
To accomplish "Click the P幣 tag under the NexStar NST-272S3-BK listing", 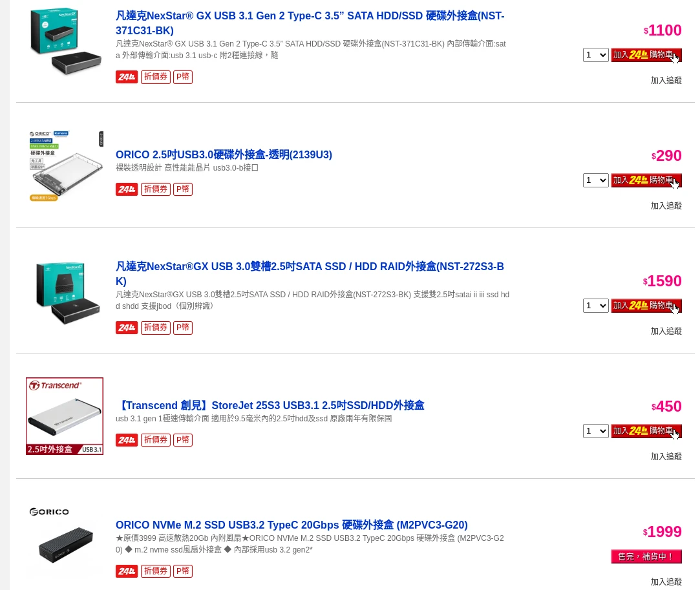I will pyautogui.click(x=182, y=328).
